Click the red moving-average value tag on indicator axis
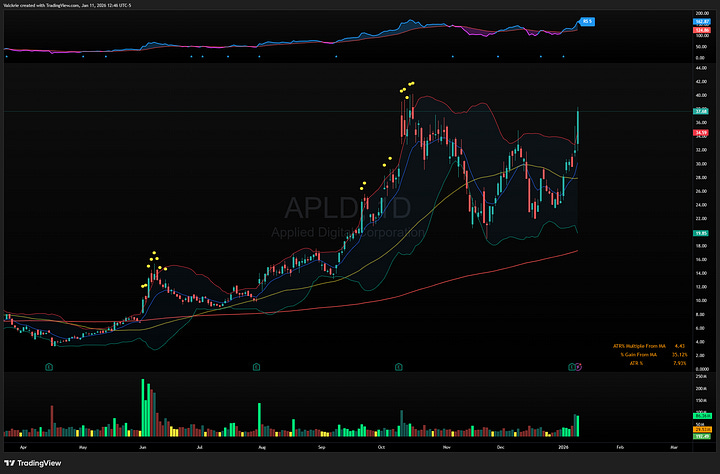 pyautogui.click(x=701, y=30)
